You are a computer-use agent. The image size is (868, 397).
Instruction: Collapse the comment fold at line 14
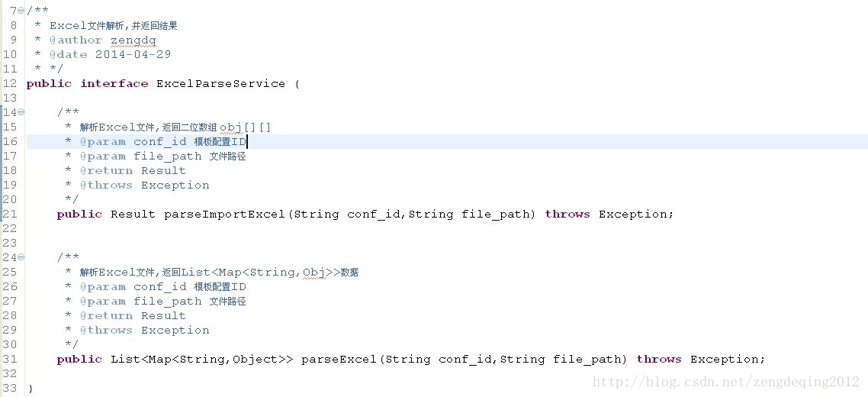point(21,112)
